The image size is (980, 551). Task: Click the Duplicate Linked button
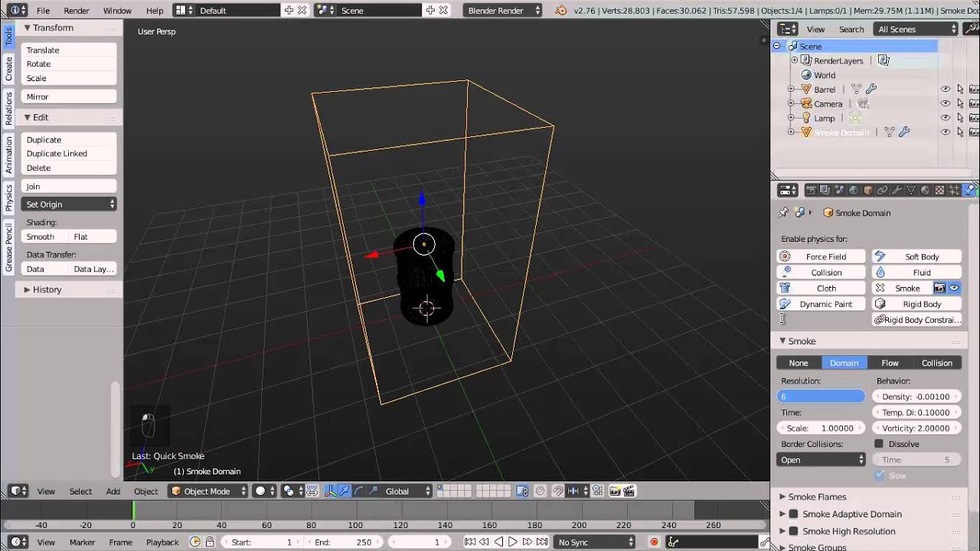pos(69,154)
